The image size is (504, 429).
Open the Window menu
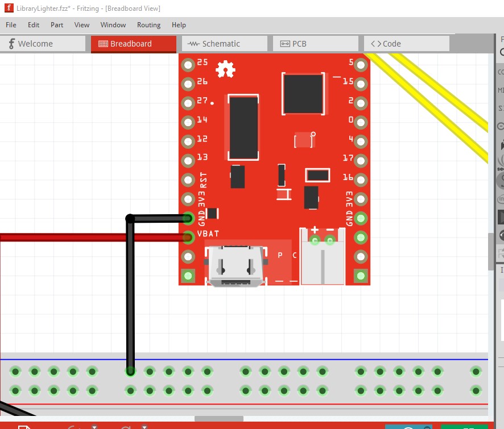click(113, 25)
